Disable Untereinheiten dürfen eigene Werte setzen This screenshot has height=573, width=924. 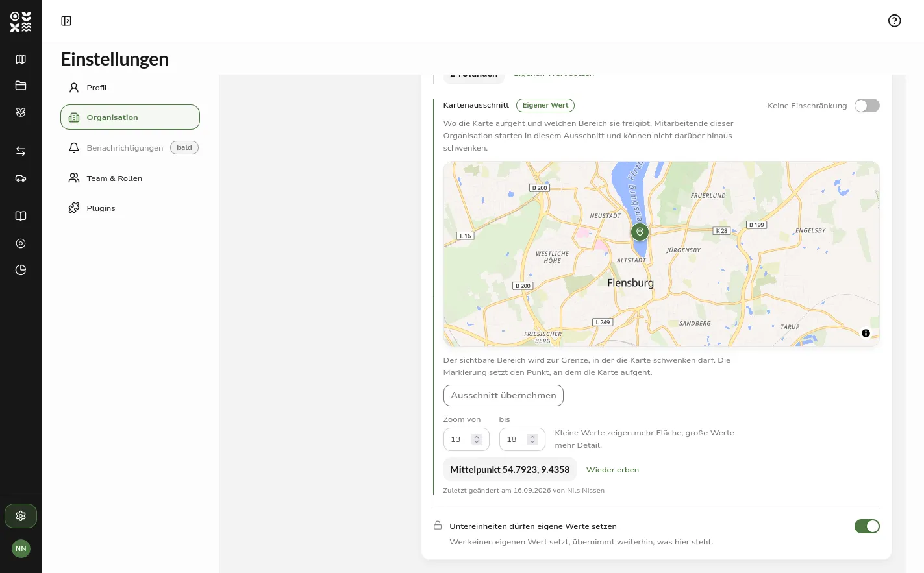click(x=867, y=526)
